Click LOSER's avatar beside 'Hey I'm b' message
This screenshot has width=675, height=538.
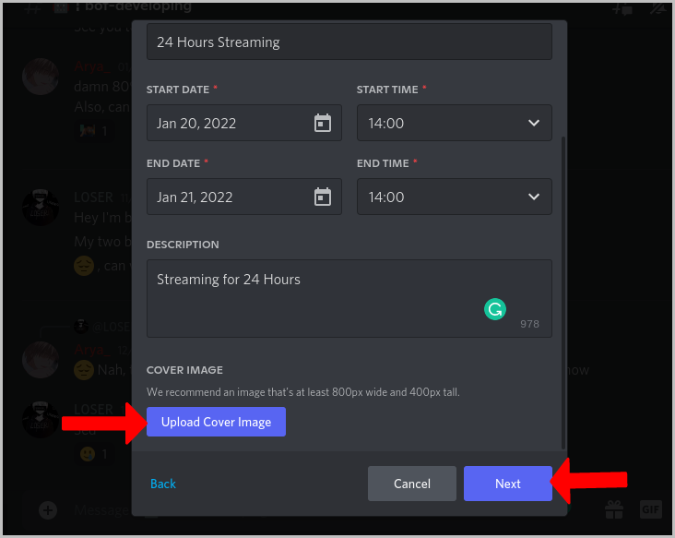(40, 207)
